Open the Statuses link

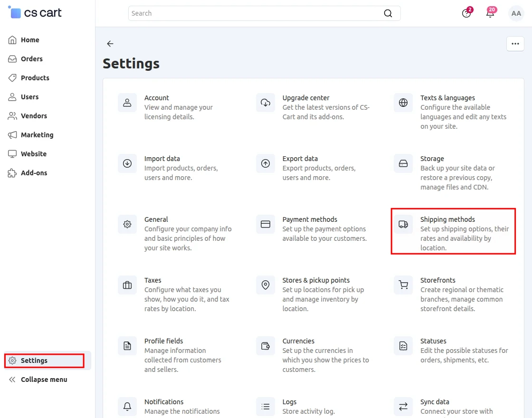(x=433, y=341)
